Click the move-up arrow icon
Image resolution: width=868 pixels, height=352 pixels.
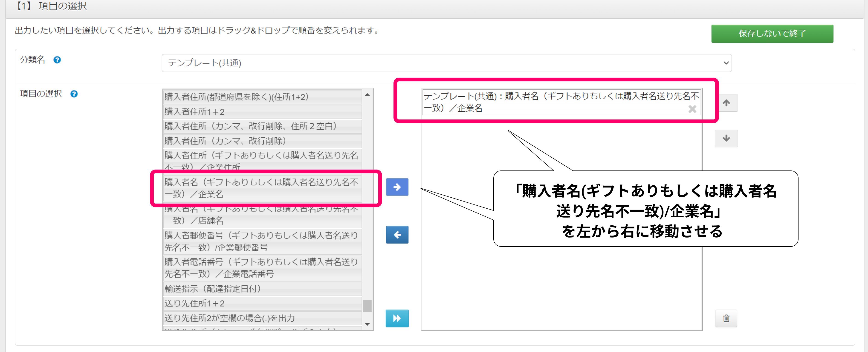pos(726,103)
